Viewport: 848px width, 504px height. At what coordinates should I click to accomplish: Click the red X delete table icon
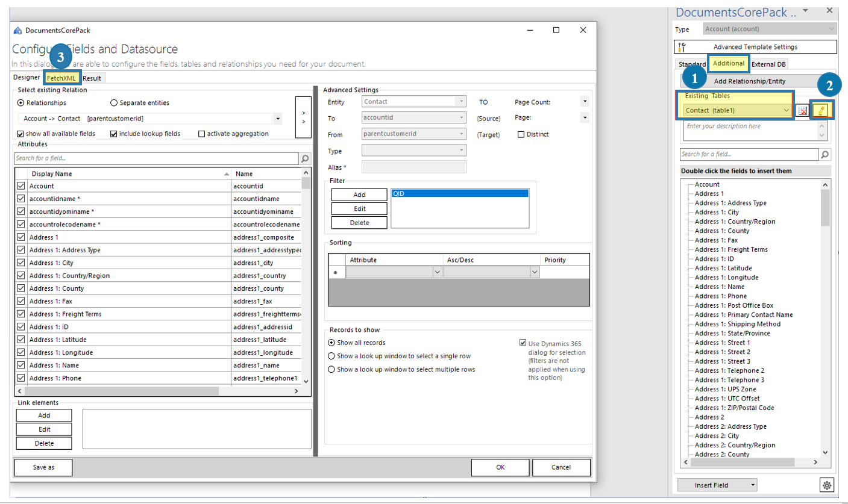tap(803, 110)
